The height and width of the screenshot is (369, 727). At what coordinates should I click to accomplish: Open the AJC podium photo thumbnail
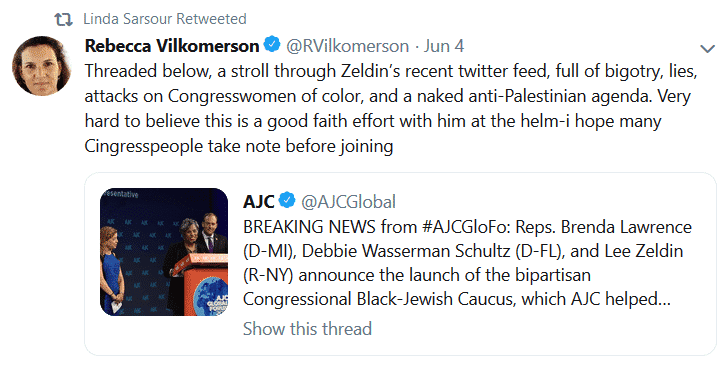[x=164, y=252]
